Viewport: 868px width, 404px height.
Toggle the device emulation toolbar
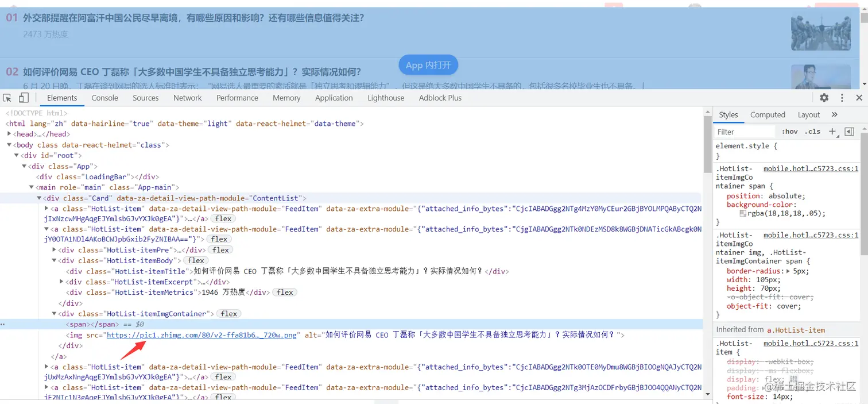[x=23, y=98]
